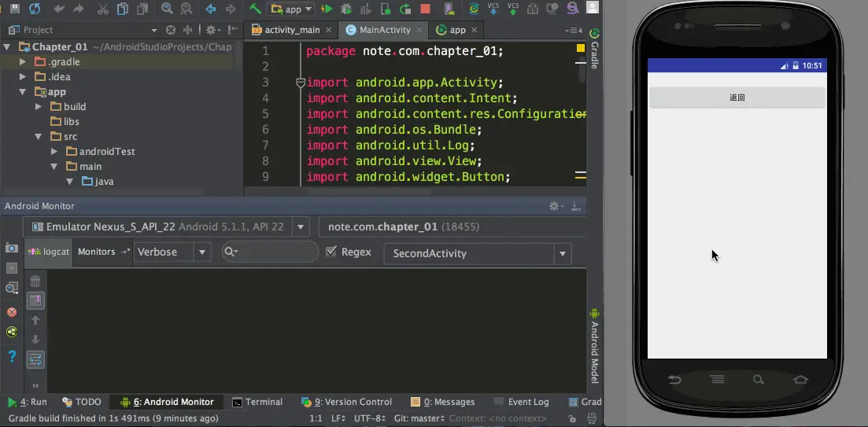Viewport: 868px width, 427px height.
Task: Expand the build folder
Action: (x=39, y=107)
